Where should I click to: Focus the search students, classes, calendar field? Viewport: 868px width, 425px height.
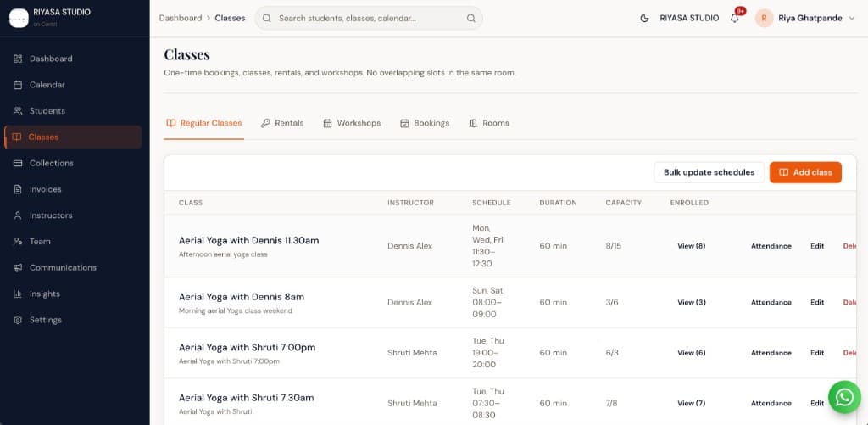point(368,19)
